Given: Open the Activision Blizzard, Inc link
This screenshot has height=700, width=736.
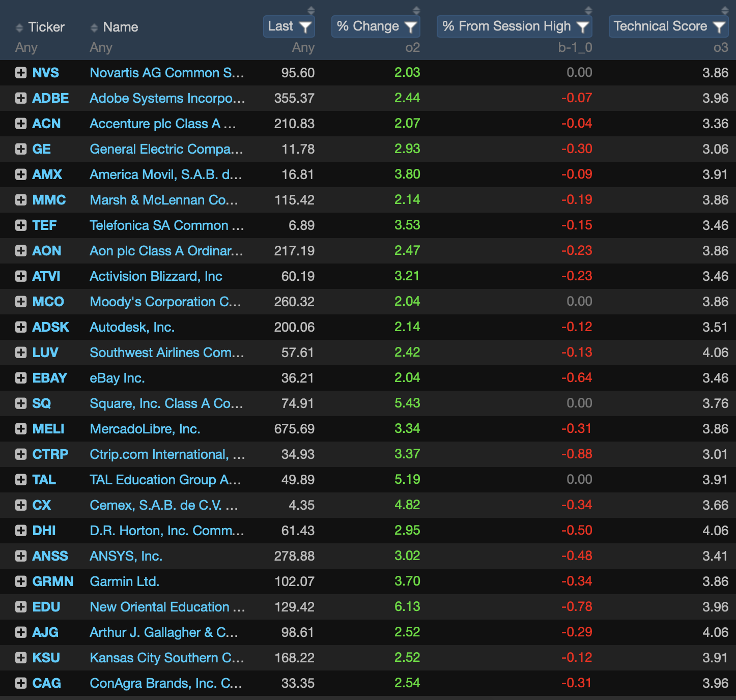Looking at the screenshot, I should tap(156, 276).
